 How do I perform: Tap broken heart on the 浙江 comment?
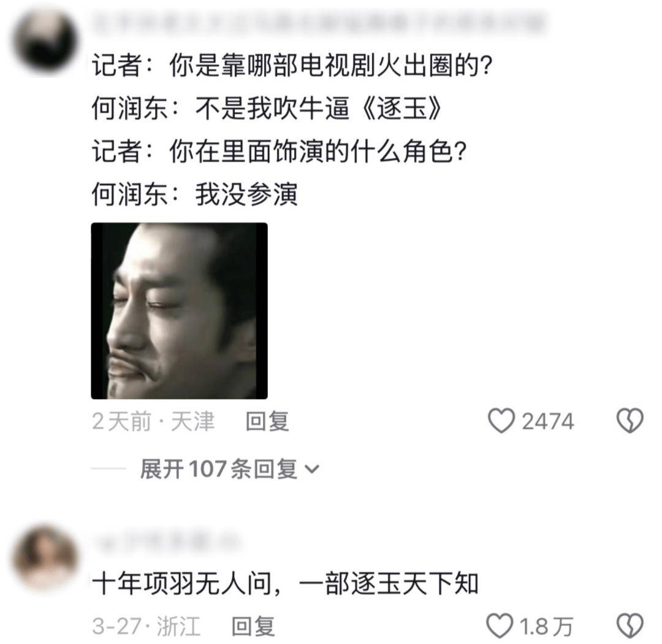[x=630, y=626]
